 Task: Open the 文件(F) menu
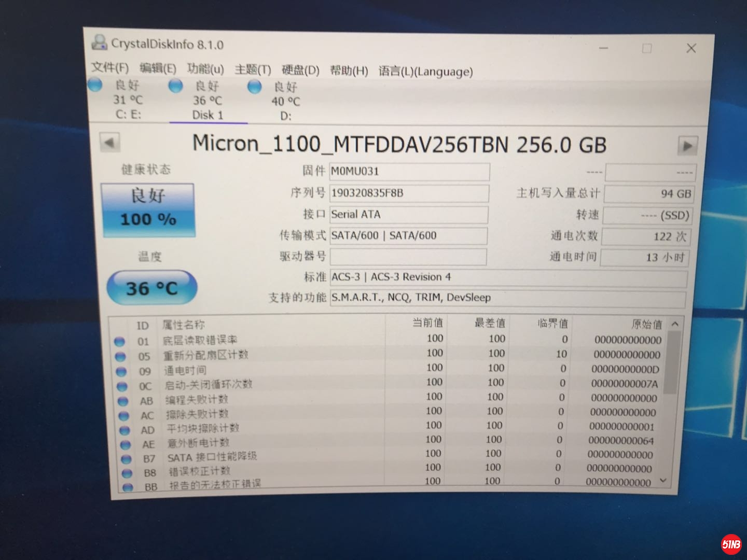click(110, 67)
